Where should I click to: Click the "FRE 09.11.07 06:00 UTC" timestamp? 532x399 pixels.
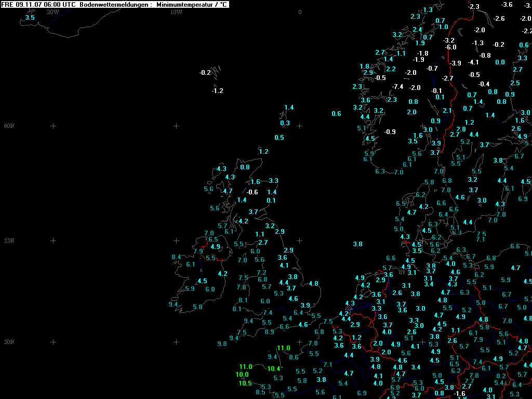pyautogui.click(x=39, y=5)
